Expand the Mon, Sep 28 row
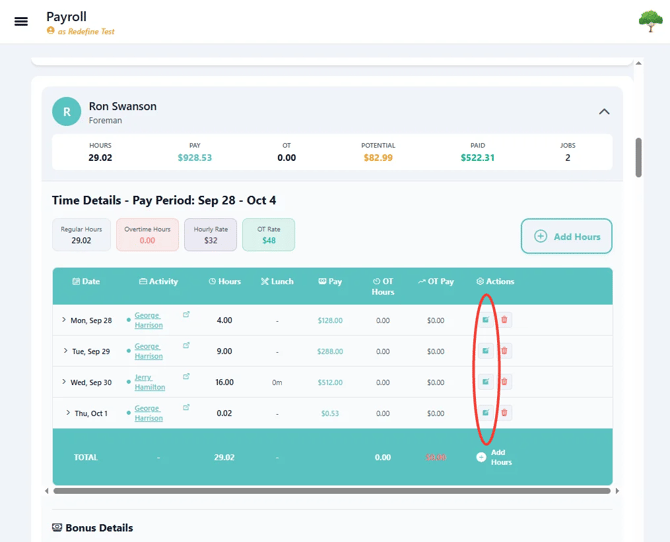The height and width of the screenshot is (542, 670). pos(64,320)
